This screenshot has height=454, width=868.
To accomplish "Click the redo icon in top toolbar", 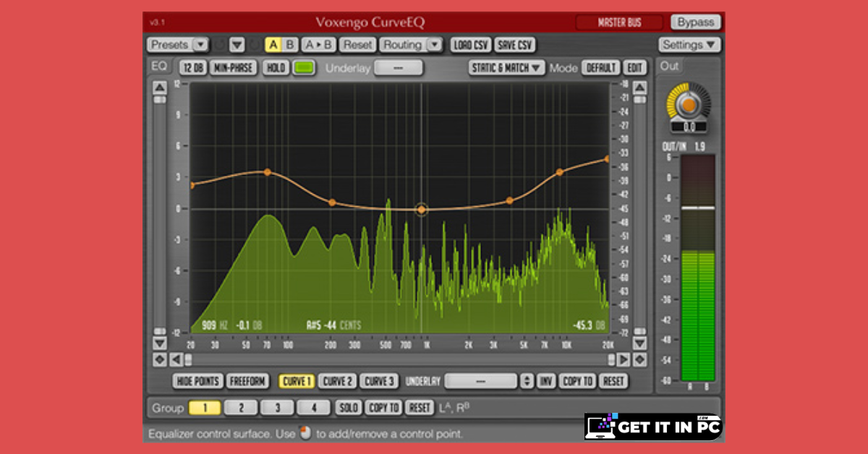I will pyautogui.click(x=254, y=45).
